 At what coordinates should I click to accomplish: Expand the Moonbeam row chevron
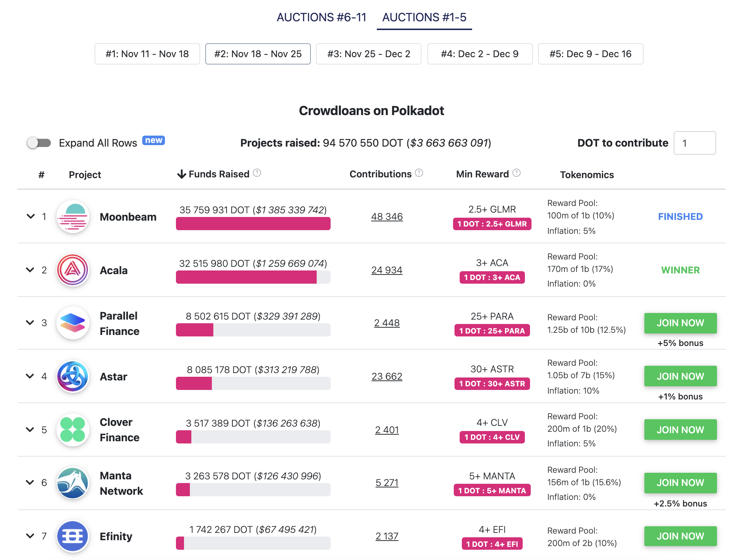tap(30, 217)
